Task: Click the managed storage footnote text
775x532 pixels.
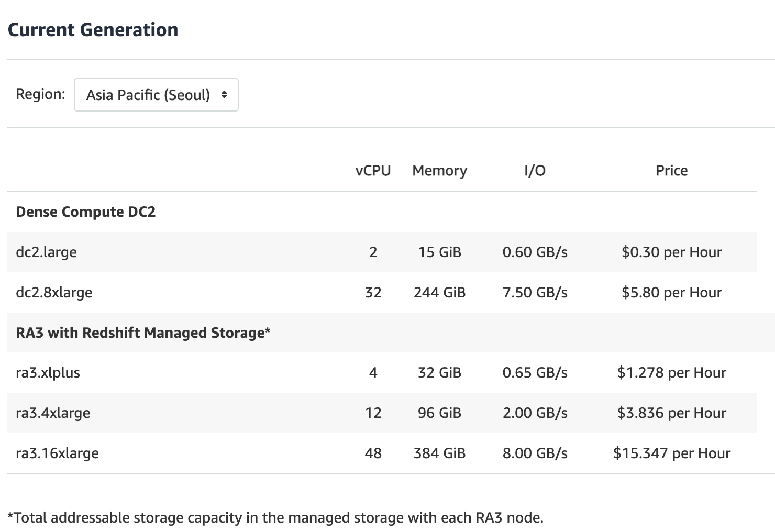Action: pos(275,518)
